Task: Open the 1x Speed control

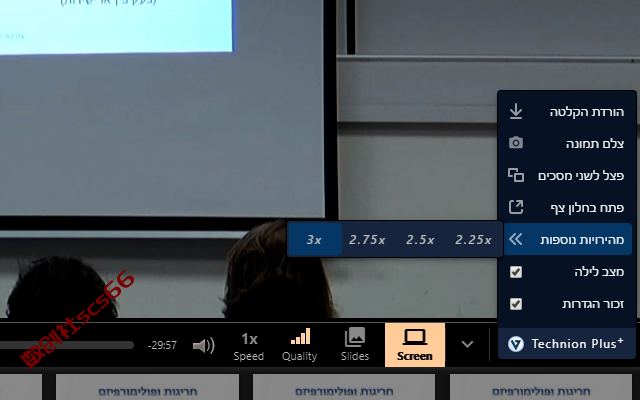Action: (x=249, y=345)
